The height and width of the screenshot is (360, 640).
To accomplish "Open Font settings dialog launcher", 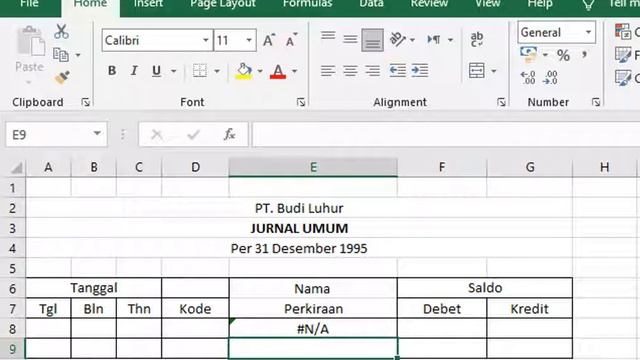I will click(301, 102).
